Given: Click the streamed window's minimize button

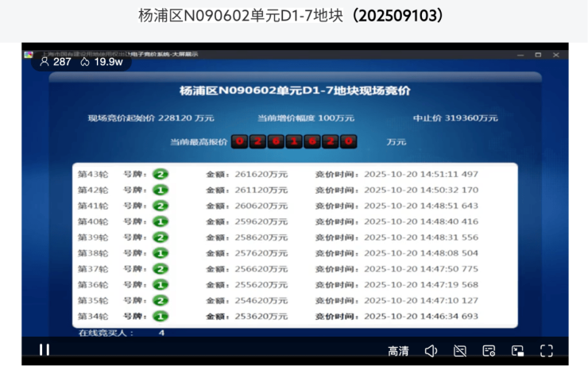Looking at the screenshot, I should click(520, 55).
